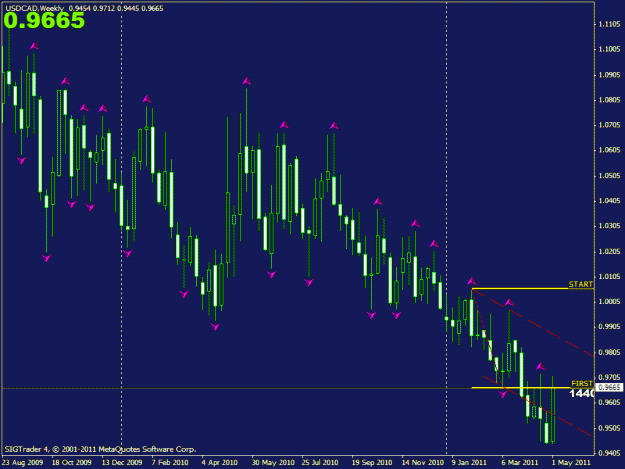
Task: Click the 1 May 2011 date label
Action: tap(571, 463)
